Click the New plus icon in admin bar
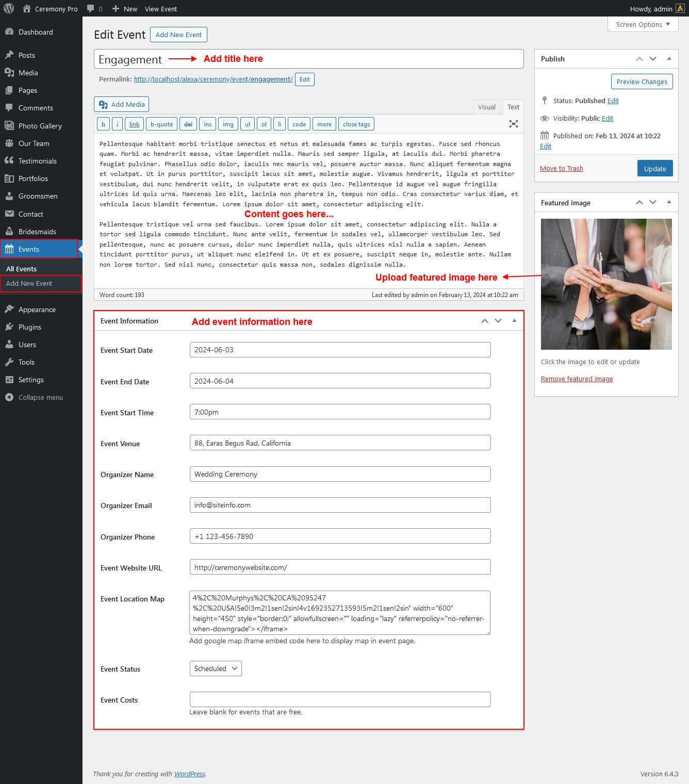This screenshot has height=784, width=689. tap(116, 9)
